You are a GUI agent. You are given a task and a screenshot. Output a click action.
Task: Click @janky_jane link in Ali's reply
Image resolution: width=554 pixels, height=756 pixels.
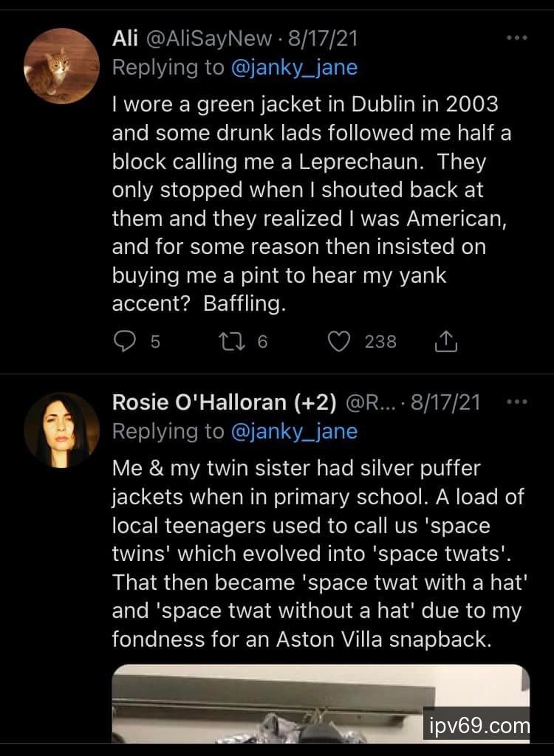(x=294, y=68)
